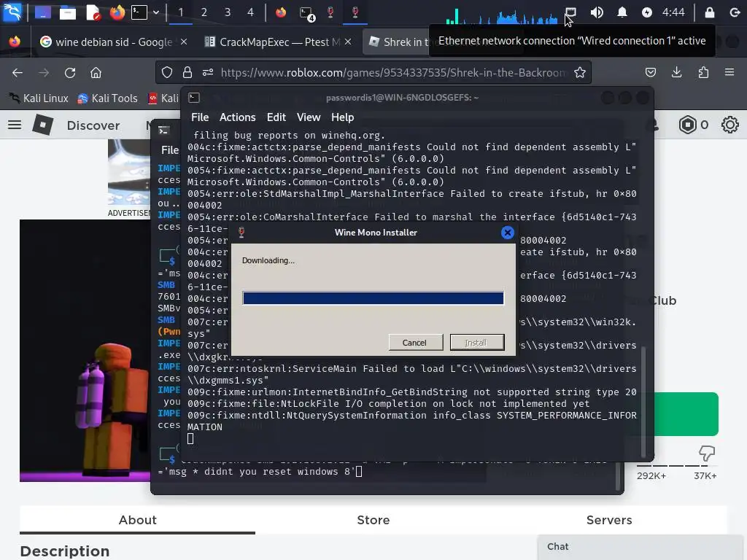Open terminal emulator launcher in panel
The image size is (747, 560).
[x=139, y=12]
